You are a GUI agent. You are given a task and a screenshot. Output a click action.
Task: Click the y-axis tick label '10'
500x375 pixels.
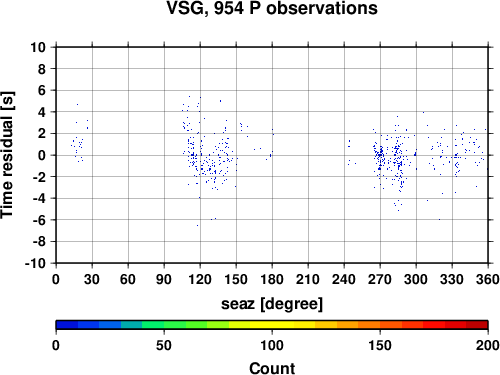pos(38,47)
